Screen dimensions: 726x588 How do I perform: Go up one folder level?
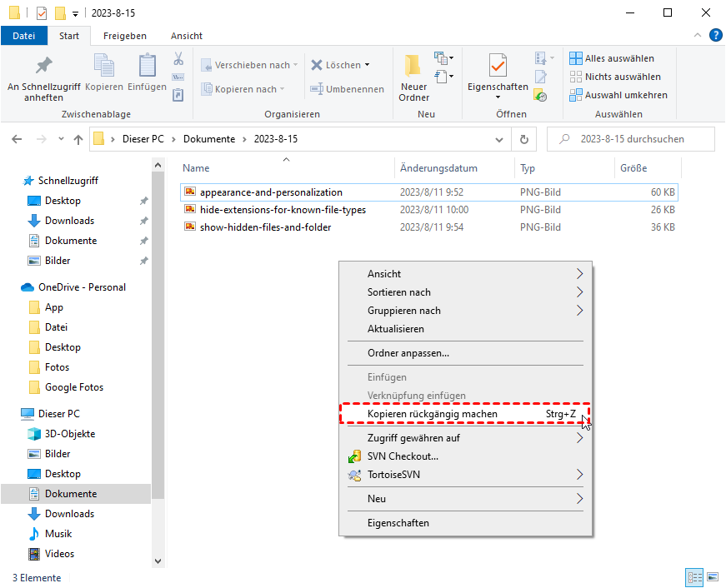coord(78,139)
